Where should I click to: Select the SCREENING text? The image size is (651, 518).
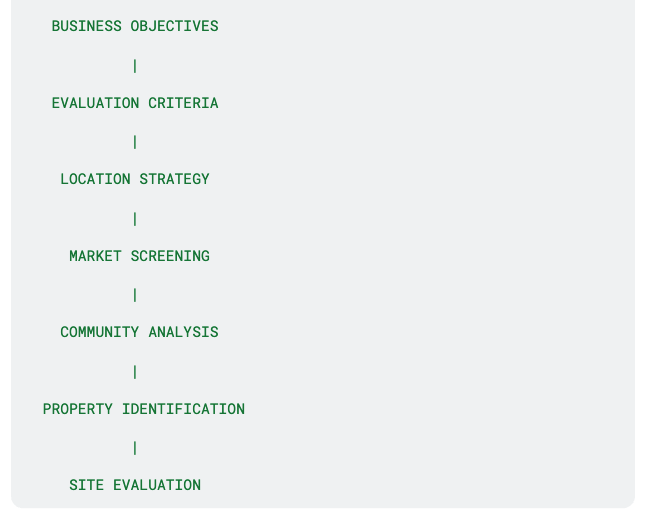click(x=170, y=256)
